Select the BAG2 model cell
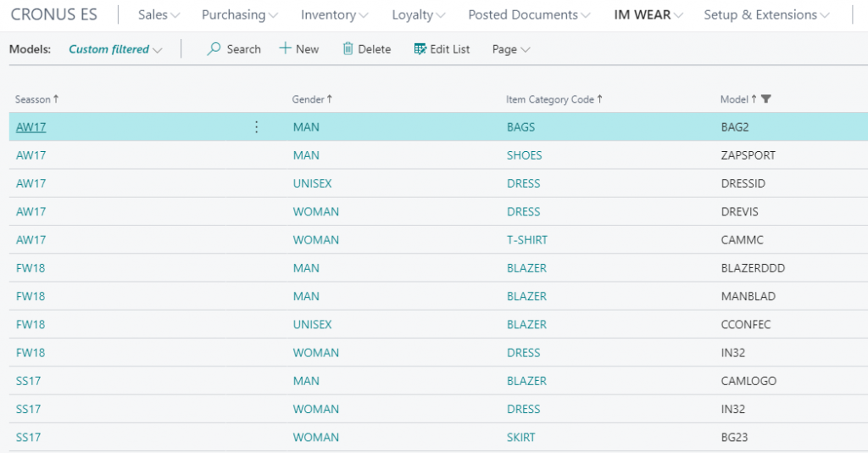This screenshot has width=868, height=453. (735, 126)
